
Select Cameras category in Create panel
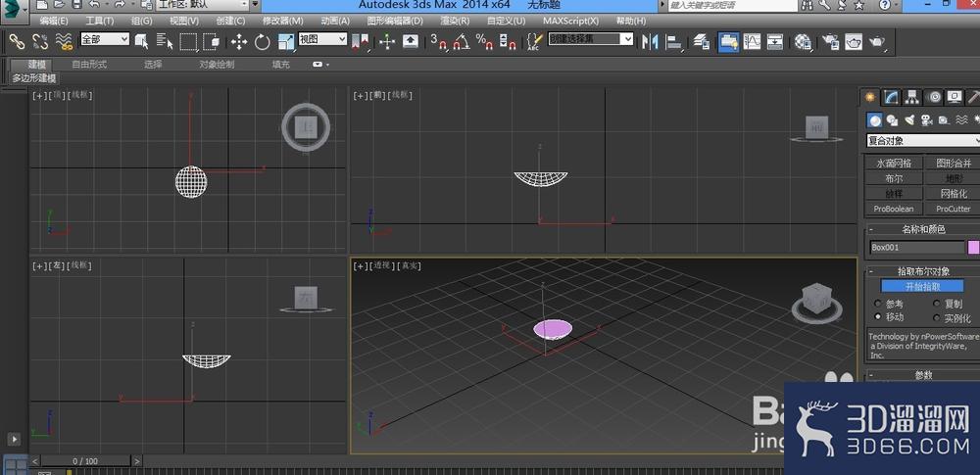[927, 120]
